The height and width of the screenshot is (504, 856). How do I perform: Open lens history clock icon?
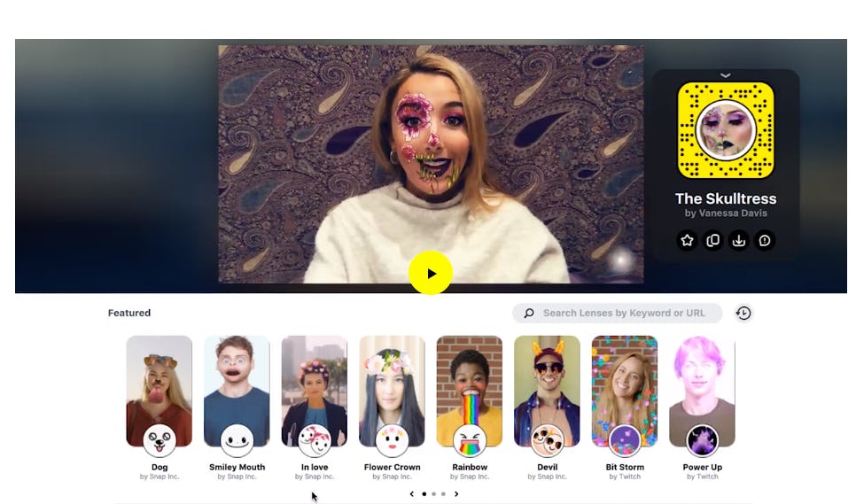(x=743, y=313)
